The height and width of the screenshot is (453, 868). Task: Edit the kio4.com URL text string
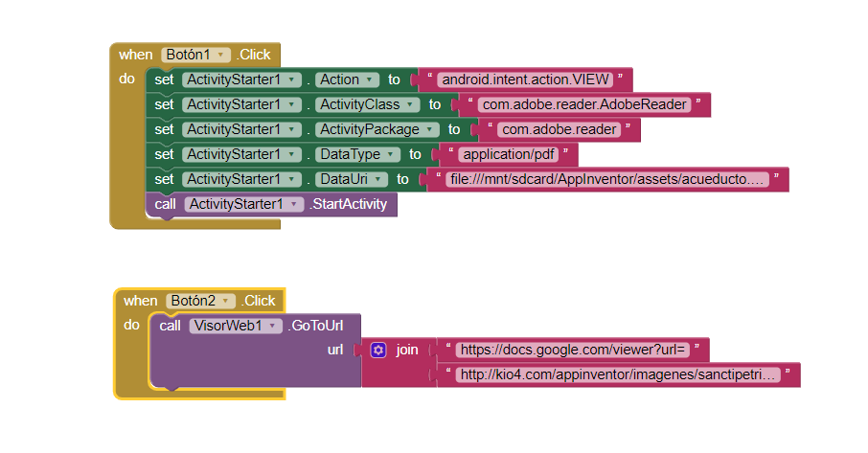pyautogui.click(x=617, y=374)
